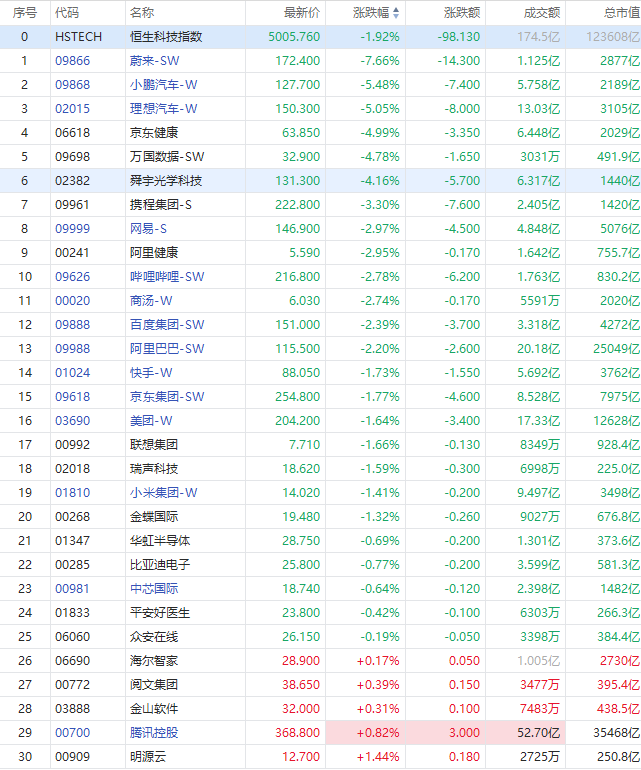This screenshot has width=641, height=770.
Task: Open 商汤-W stock name
Action: point(151,301)
